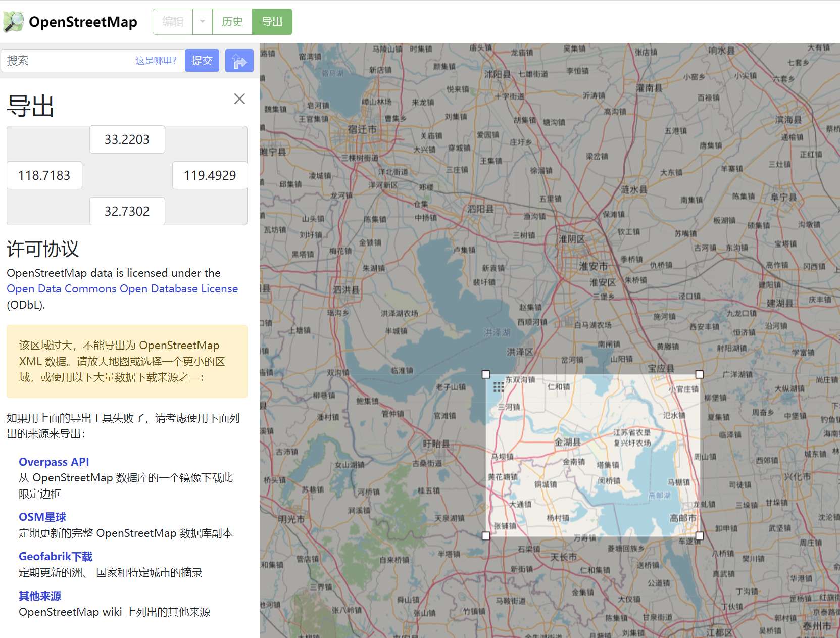The width and height of the screenshot is (840, 638).
Task: Click the OpenStreetMap logo icon
Action: click(13, 22)
